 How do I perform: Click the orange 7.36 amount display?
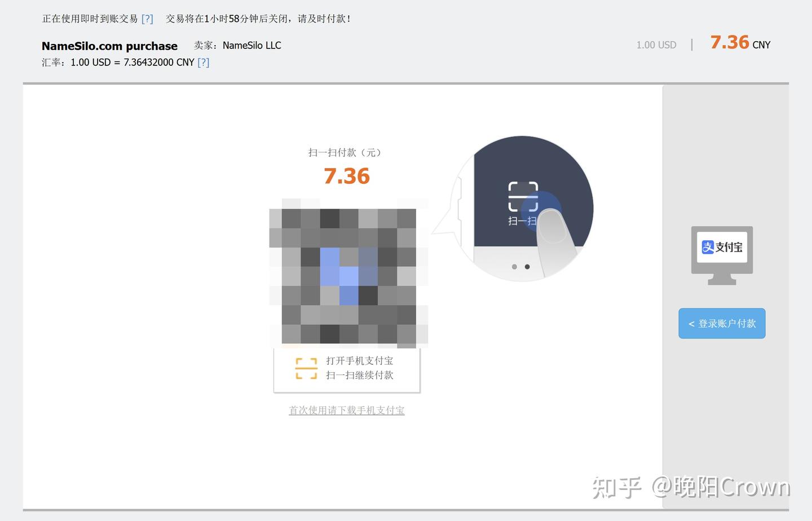[x=347, y=176]
